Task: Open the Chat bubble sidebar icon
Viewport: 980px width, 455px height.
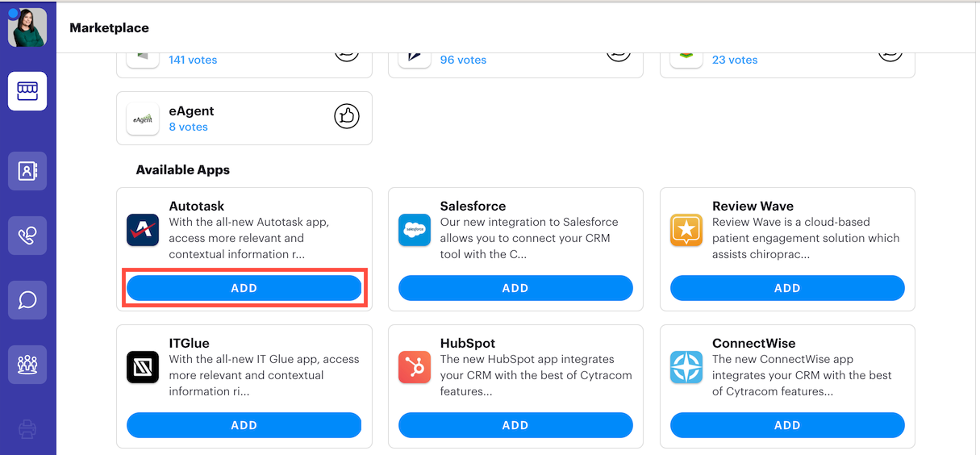Action: [27, 300]
